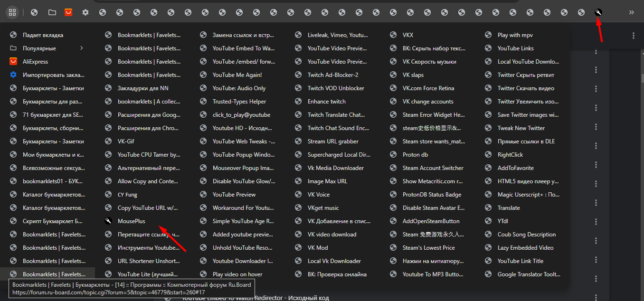Screen dimensions: 644x301
Task: Open the Закладурки для NN bookmark
Action: [142, 88]
